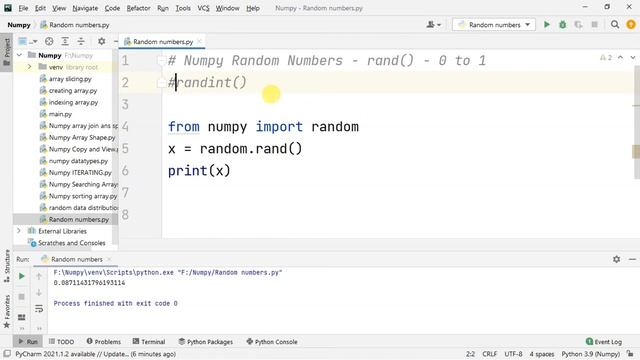
Task: Click Python 3.9 (Numpy) interpreter selector
Action: coord(590,354)
